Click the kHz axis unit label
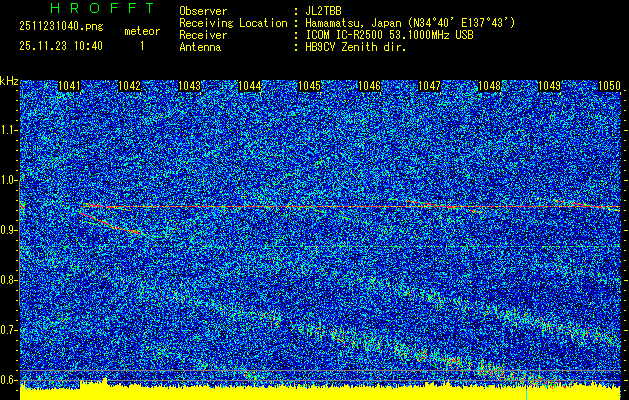629x400 pixels. 10,80
